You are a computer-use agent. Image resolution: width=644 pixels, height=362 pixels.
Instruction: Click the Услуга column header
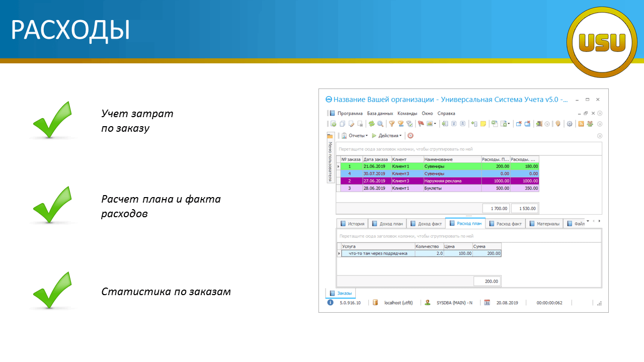[x=378, y=246]
